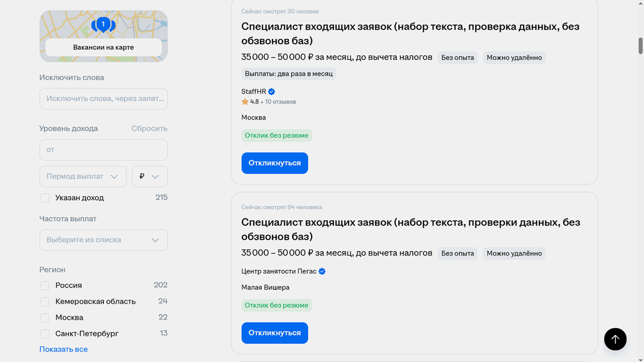Click Центр занятости Пегас verified badge

pyautogui.click(x=322, y=271)
